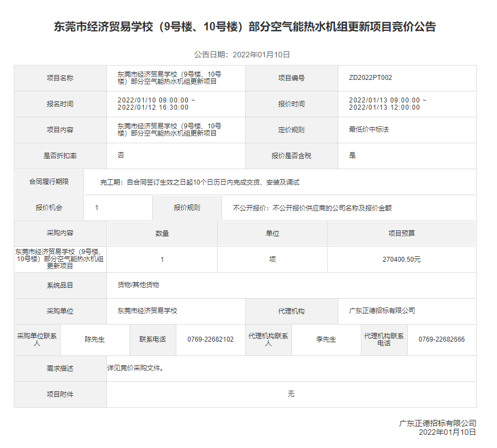Select the project description beside 项目内容

click(169, 129)
